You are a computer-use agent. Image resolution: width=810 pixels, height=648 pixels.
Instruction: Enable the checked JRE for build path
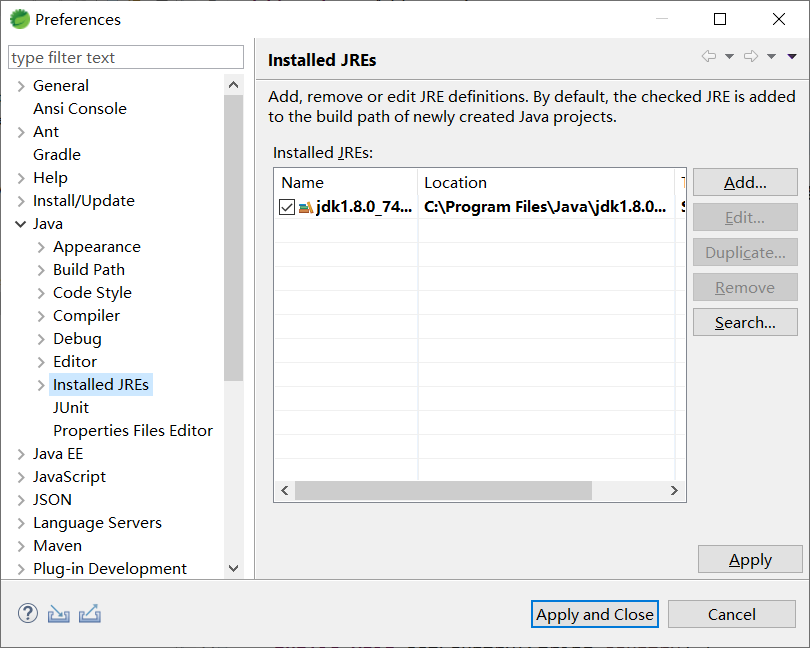tap(285, 207)
